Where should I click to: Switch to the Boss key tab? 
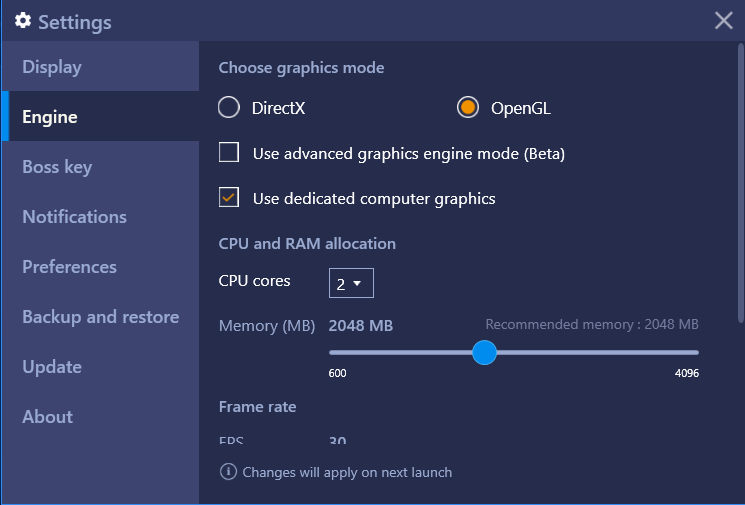(100, 166)
